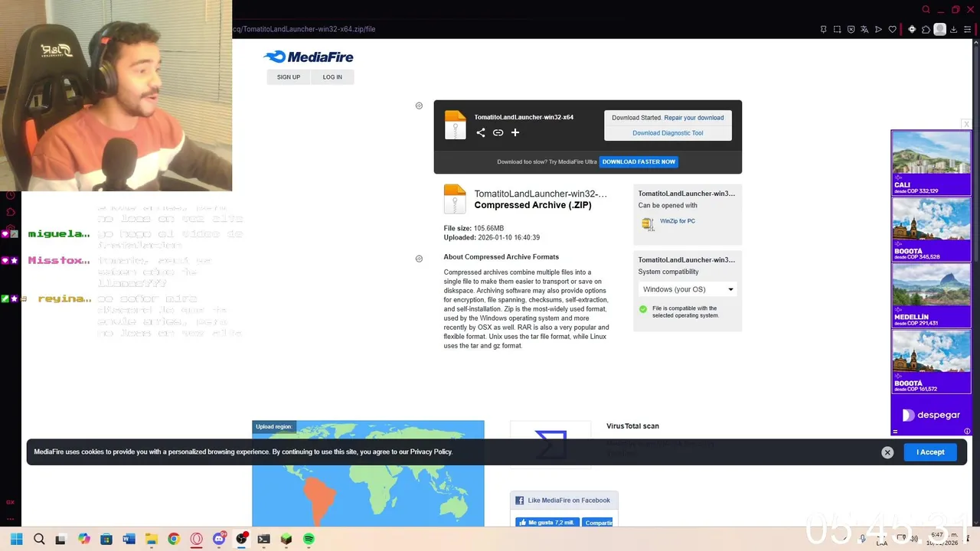Open File Explorer from the taskbar
Viewport: 980px width, 551px height.
pyautogui.click(x=152, y=539)
